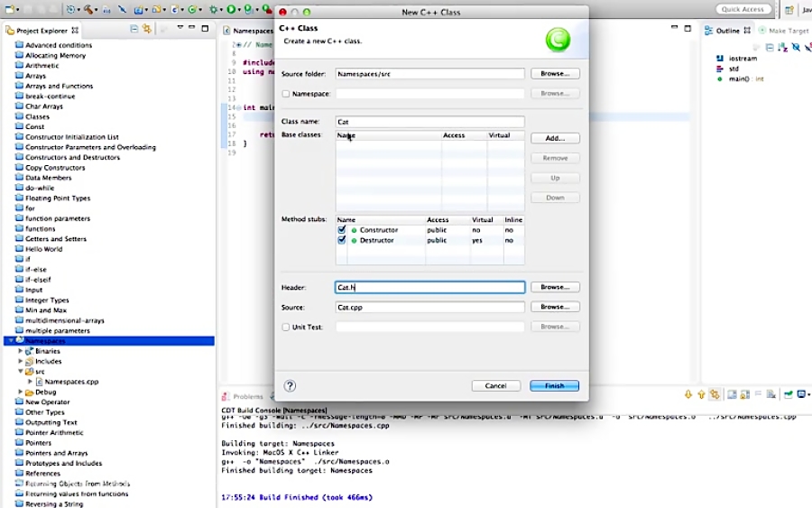This screenshot has height=508, width=812.
Task: Enable the Namespace checkbox
Action: tap(286, 94)
